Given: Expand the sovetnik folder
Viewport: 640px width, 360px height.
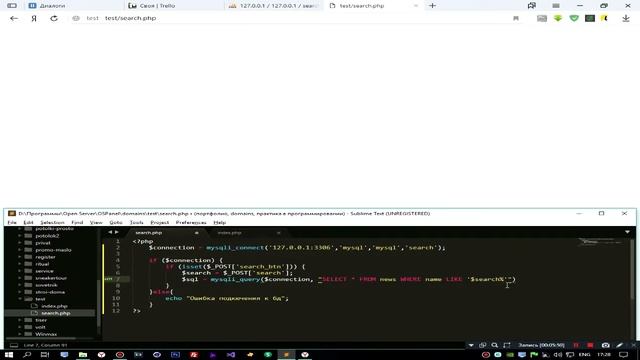Looking at the screenshot, I should pos(20,285).
